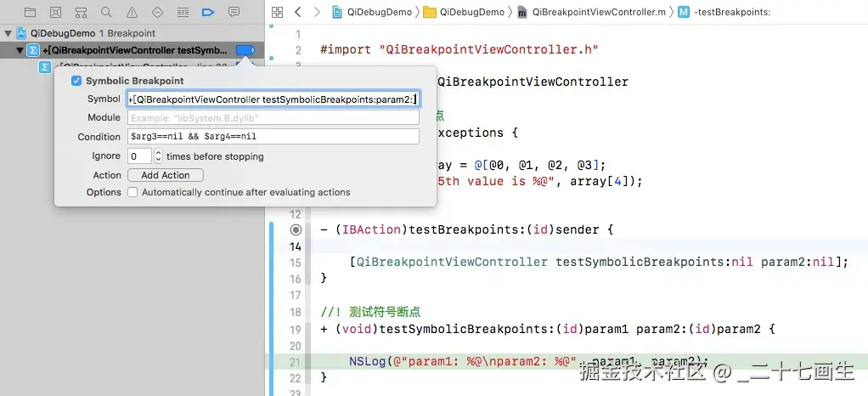Viewport: 868px width, 396px height.
Task: Click line number 14 in the gutter
Action: coord(296,246)
